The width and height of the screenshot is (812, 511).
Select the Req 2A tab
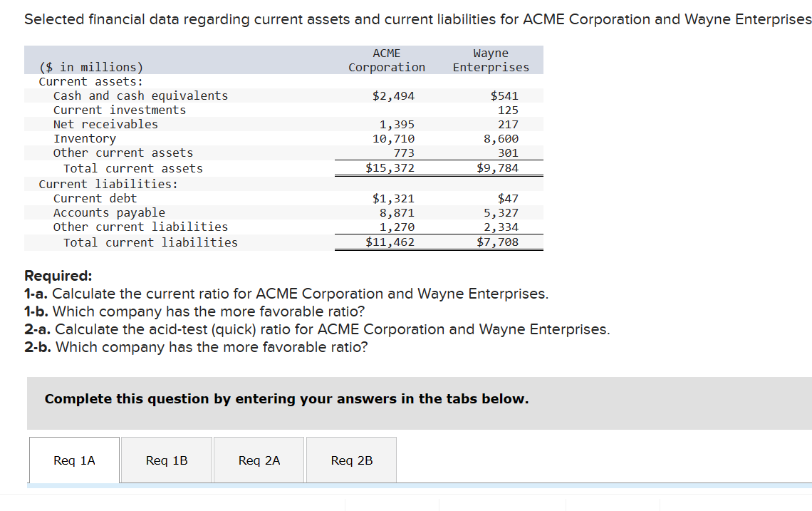click(x=258, y=460)
